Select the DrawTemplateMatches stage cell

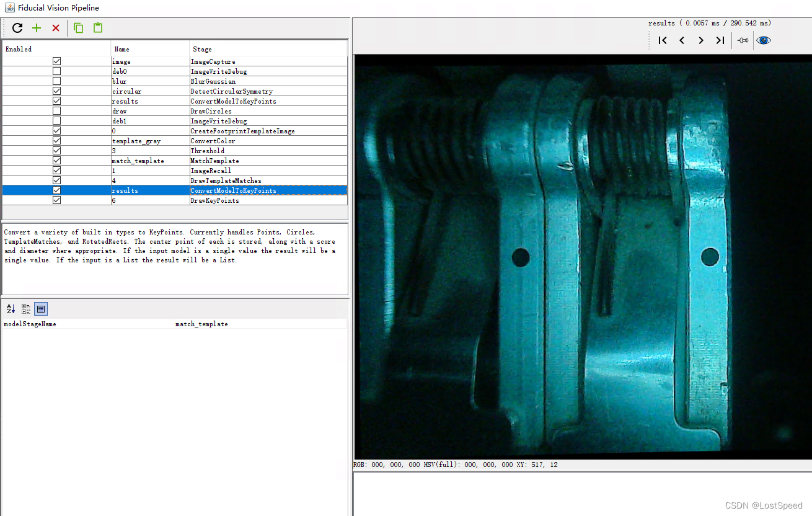[268, 180]
